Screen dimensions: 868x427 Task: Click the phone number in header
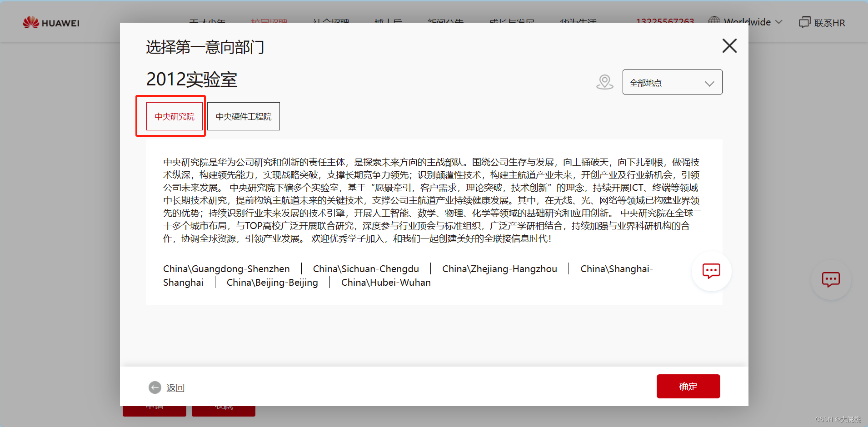coord(665,21)
